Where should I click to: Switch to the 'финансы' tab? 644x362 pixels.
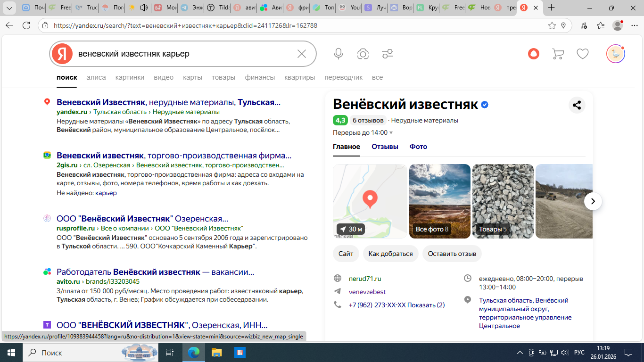pyautogui.click(x=260, y=77)
